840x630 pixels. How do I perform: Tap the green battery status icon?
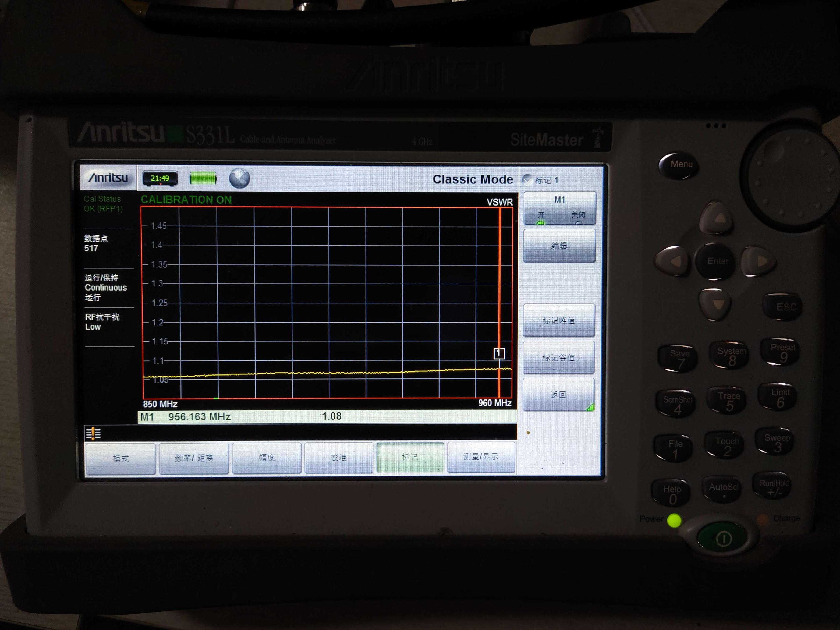click(x=203, y=178)
